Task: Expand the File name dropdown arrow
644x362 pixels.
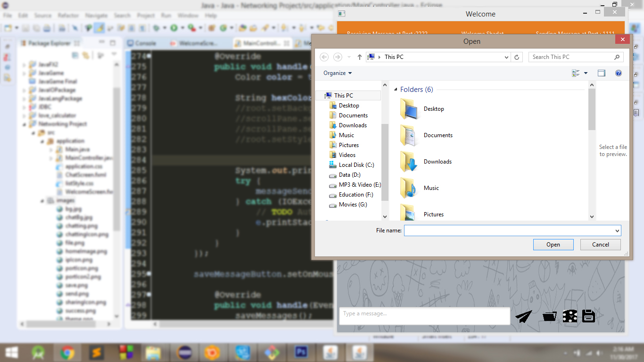Action: 617,230
